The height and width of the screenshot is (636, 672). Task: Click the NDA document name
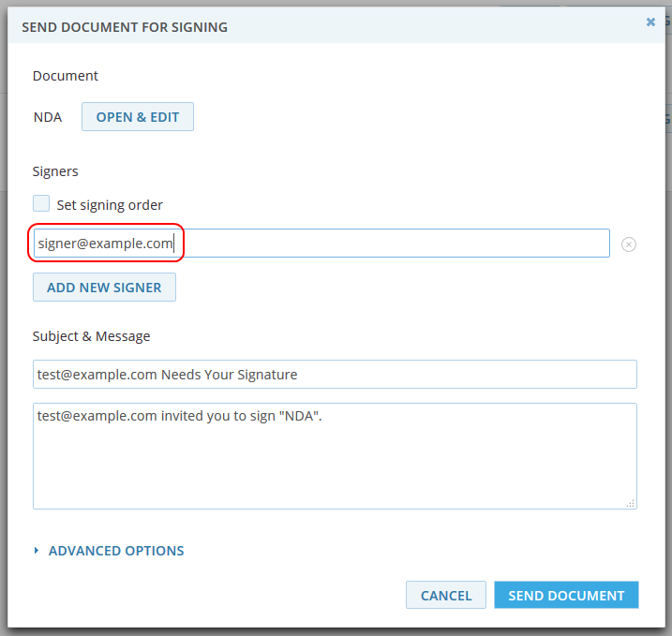tap(48, 117)
